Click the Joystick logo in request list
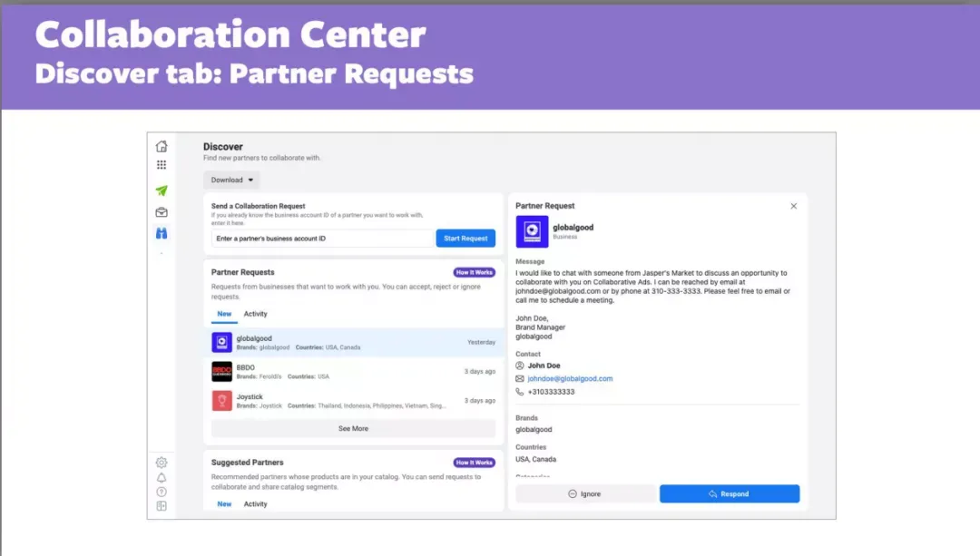This screenshot has height=556, width=980. [222, 400]
